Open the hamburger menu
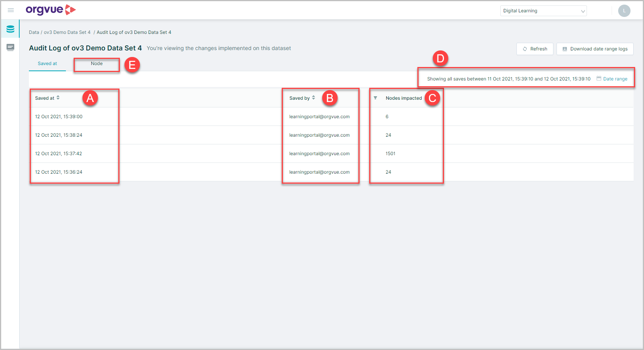The width and height of the screenshot is (644, 350). coord(11,10)
